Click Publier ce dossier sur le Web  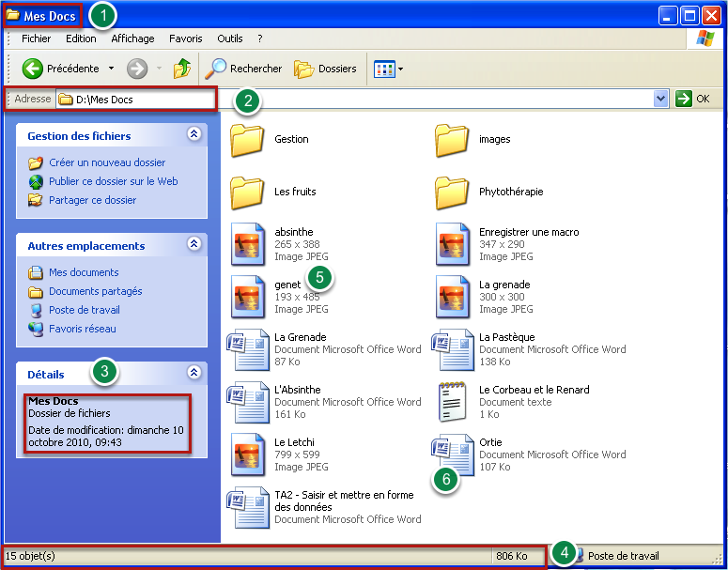click(x=114, y=181)
